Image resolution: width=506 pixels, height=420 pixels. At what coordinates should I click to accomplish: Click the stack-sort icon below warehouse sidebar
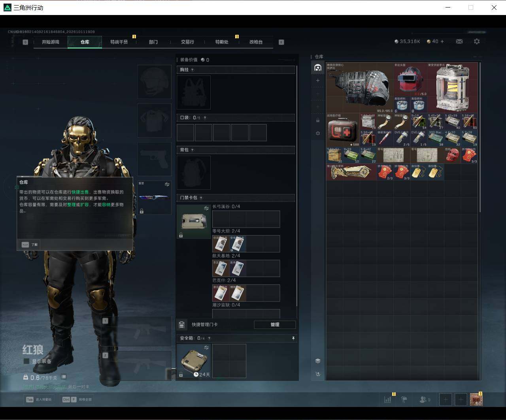click(318, 361)
